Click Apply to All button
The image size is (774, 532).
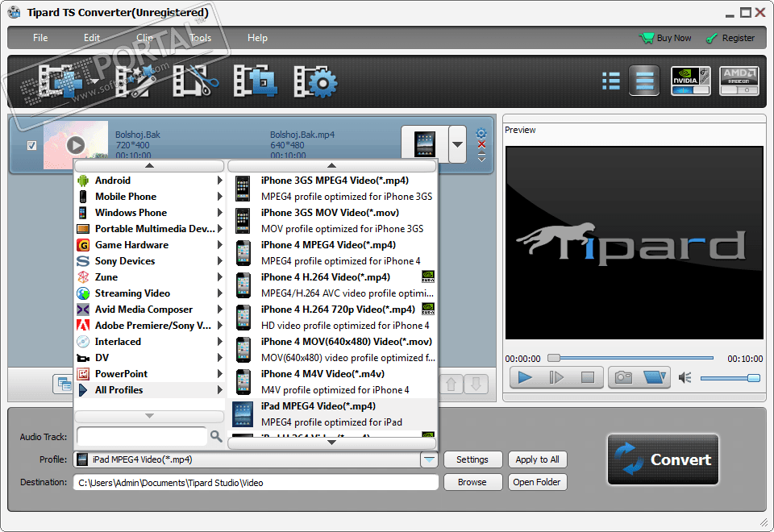[x=538, y=459]
